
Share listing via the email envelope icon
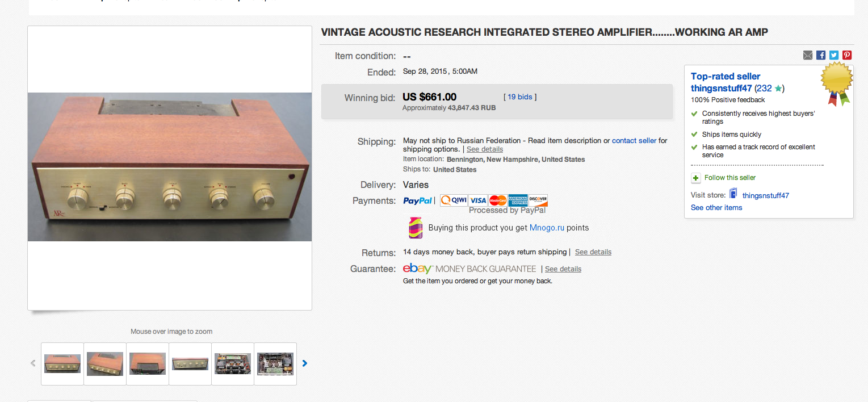click(x=808, y=55)
